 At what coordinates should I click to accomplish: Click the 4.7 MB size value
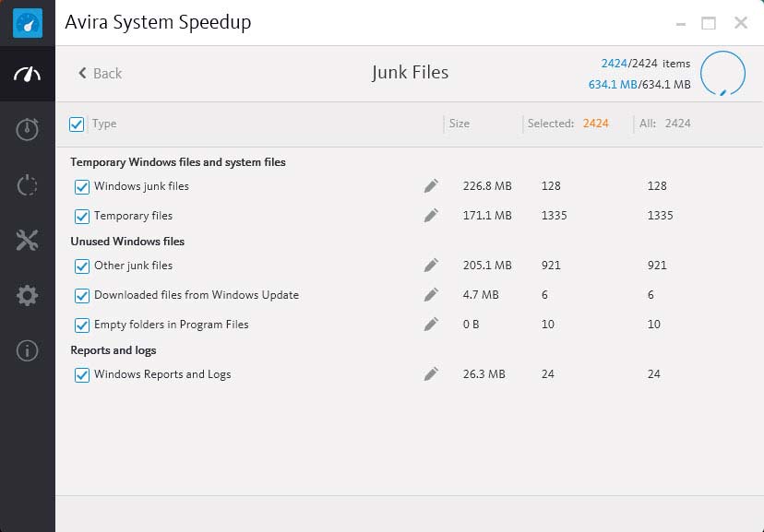pyautogui.click(x=481, y=295)
